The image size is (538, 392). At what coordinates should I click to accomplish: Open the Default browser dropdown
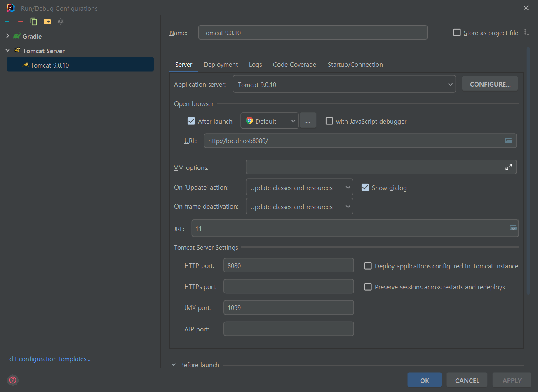270,121
